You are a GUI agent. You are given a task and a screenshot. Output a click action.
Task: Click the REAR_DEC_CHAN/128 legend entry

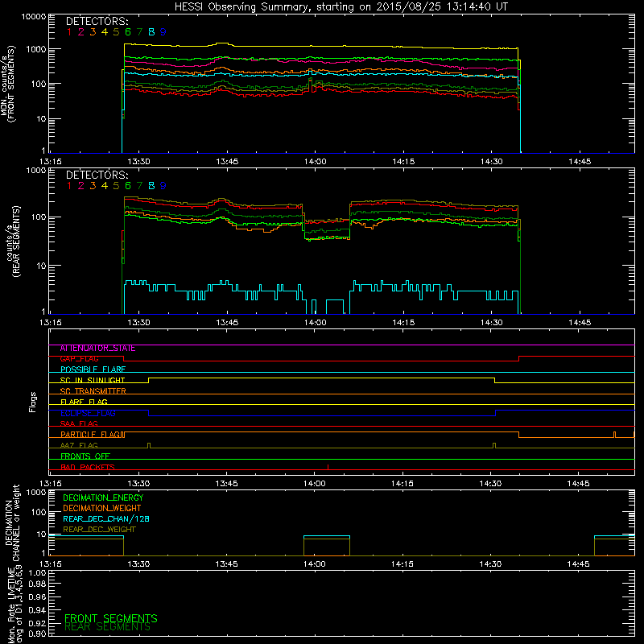[x=106, y=519]
